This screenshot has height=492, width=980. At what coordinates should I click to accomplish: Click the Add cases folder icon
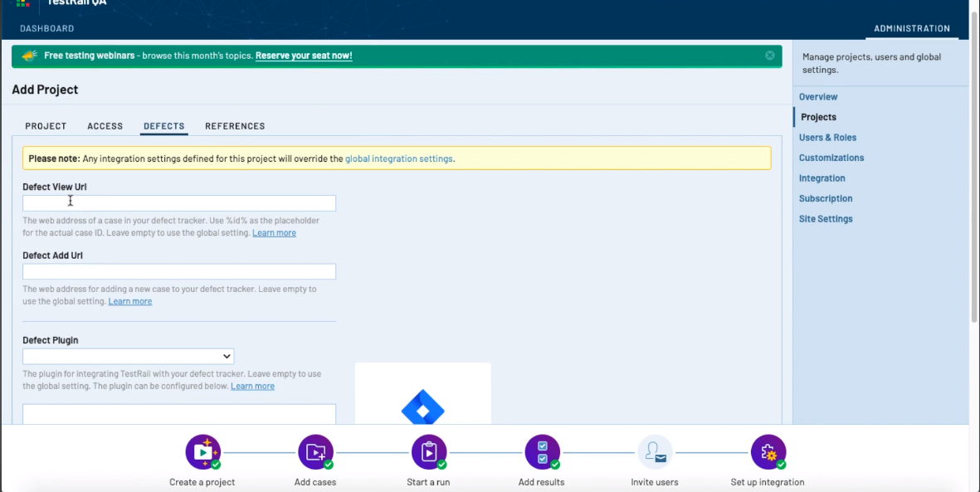click(x=315, y=452)
